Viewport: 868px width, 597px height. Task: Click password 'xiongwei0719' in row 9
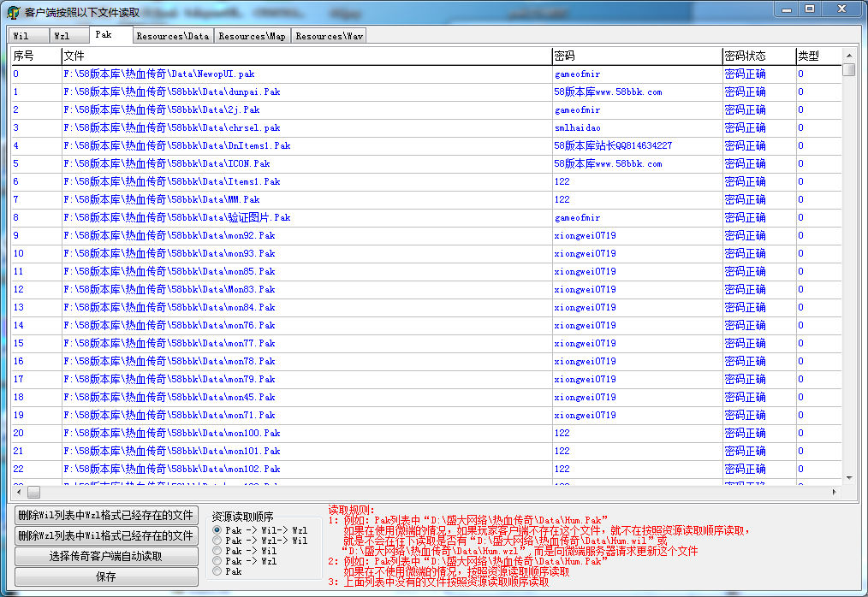(586, 236)
